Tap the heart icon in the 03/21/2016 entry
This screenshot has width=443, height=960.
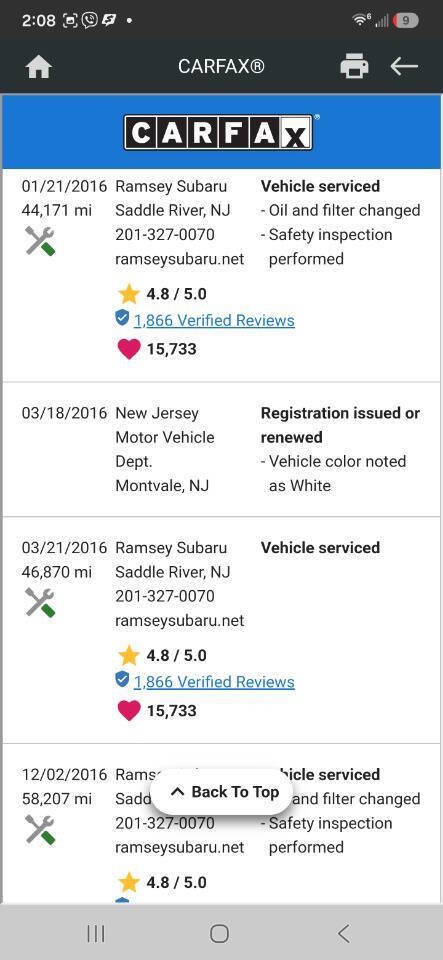(x=128, y=711)
